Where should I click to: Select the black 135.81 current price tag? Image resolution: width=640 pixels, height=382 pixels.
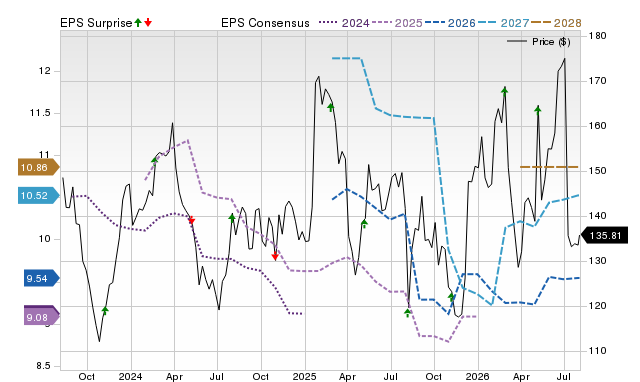tap(604, 235)
